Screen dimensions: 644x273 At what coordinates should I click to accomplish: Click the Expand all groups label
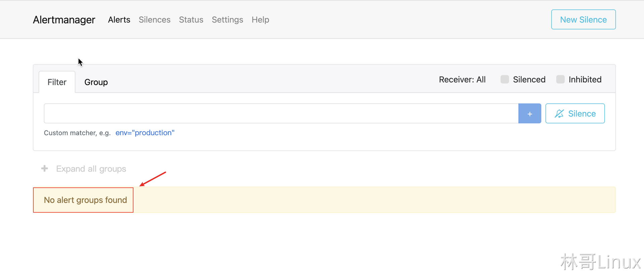tap(91, 169)
